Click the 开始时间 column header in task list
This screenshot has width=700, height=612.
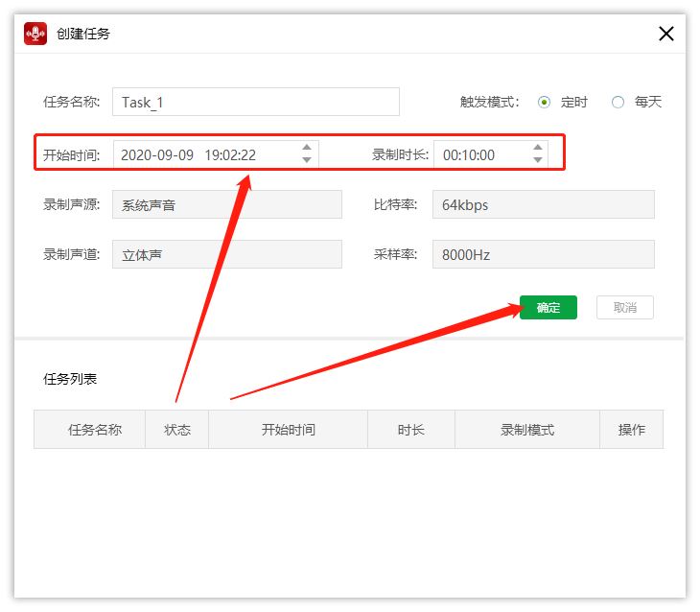(288, 430)
